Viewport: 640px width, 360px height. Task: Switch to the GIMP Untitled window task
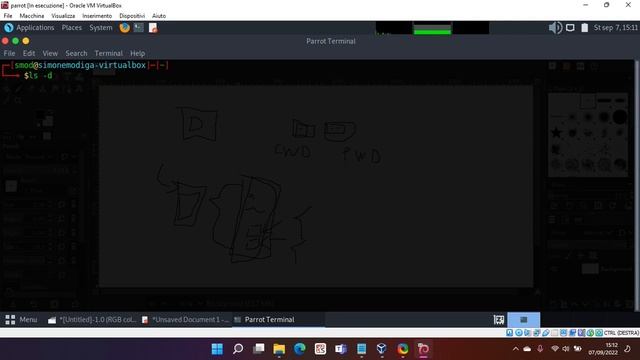coord(92,320)
